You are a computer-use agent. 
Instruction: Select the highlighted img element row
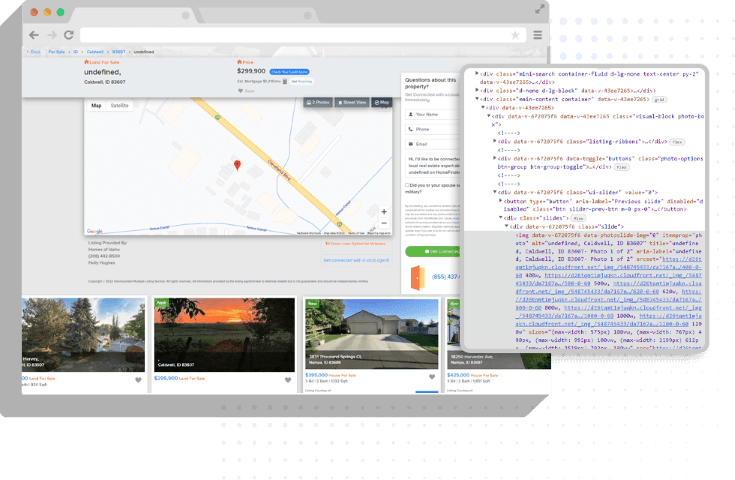point(584,290)
